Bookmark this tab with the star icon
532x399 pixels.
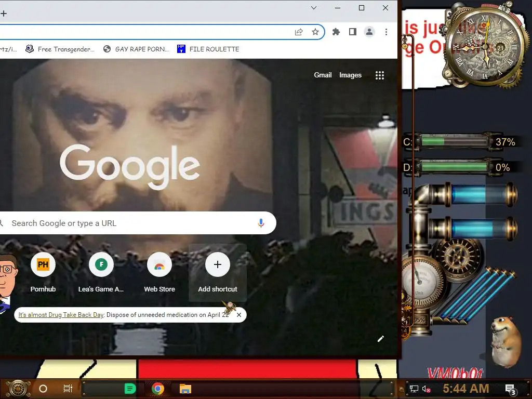[315, 32]
